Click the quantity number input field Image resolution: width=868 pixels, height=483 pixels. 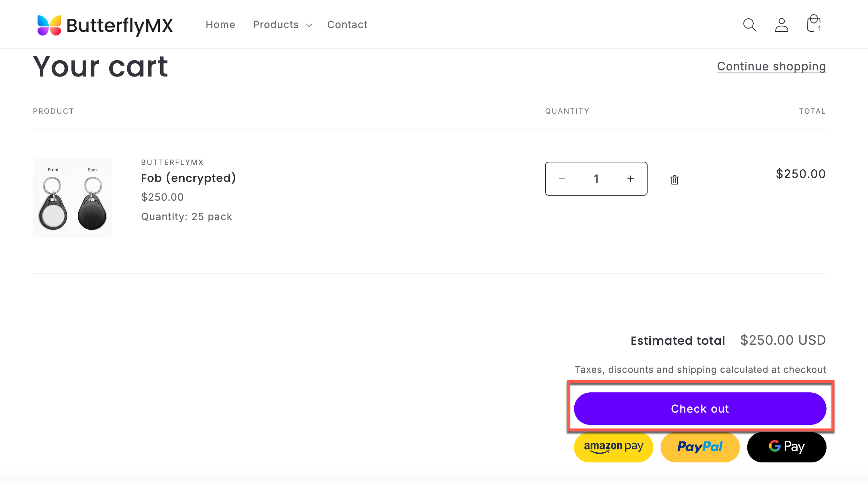pyautogui.click(x=596, y=179)
